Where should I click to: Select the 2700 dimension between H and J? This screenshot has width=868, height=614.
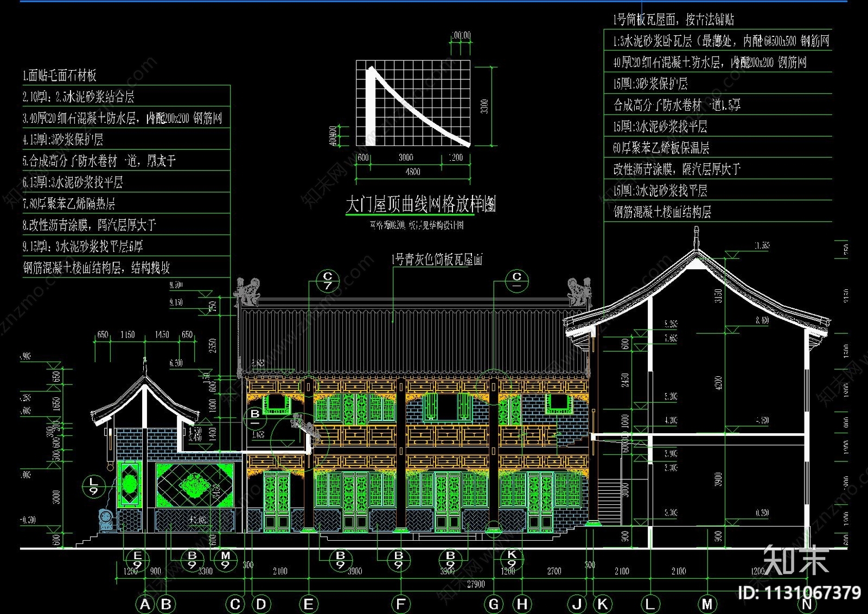554,571
